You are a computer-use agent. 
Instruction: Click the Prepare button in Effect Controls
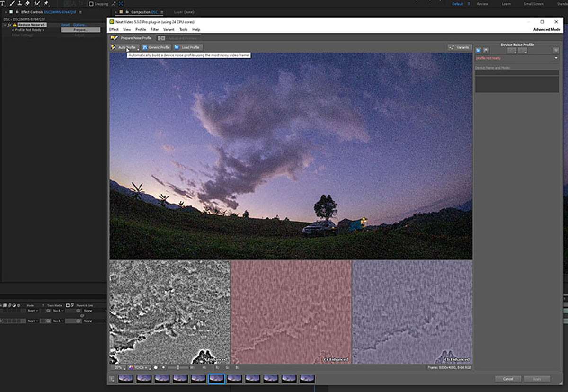[x=80, y=30]
